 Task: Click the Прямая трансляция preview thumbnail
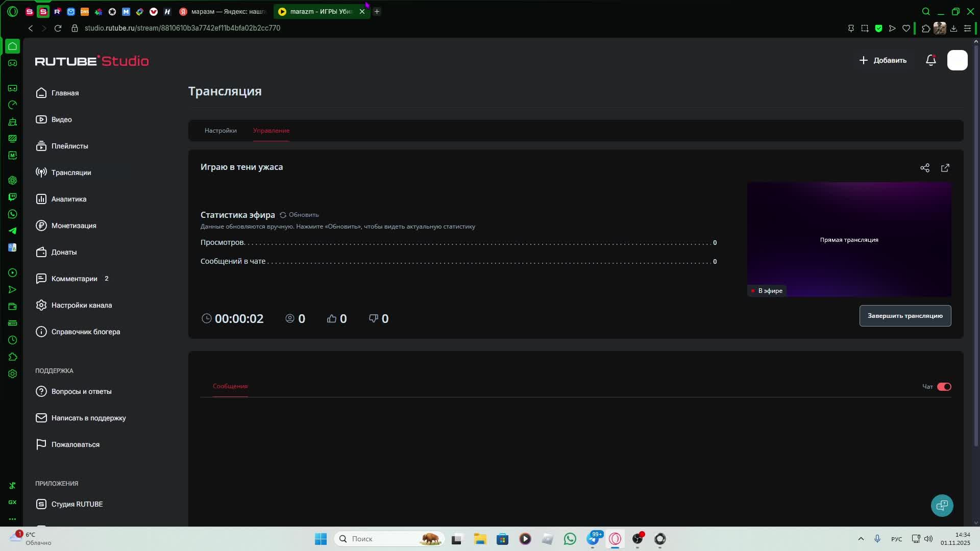[x=849, y=239]
